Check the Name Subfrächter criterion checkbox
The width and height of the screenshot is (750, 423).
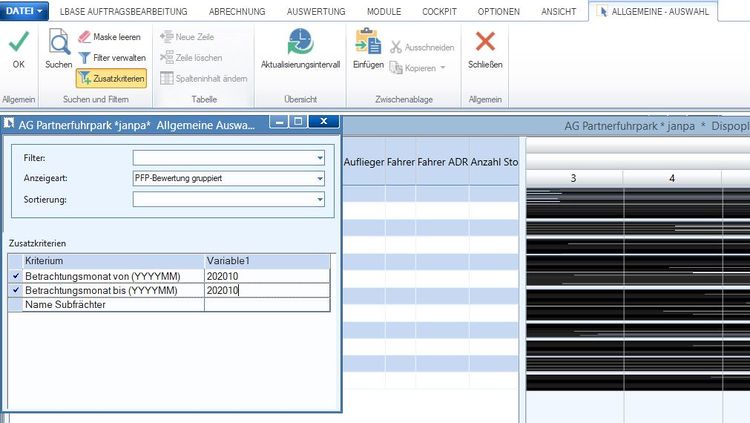tap(16, 304)
